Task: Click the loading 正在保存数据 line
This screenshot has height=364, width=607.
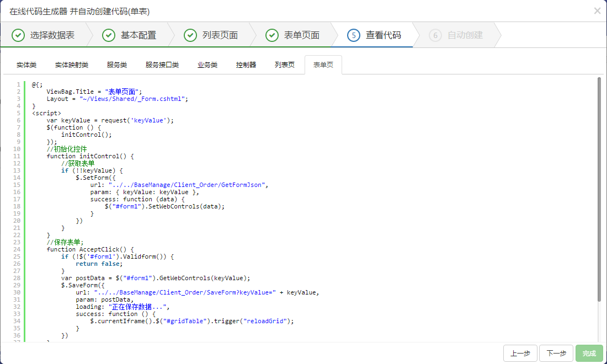Action: (x=123, y=307)
